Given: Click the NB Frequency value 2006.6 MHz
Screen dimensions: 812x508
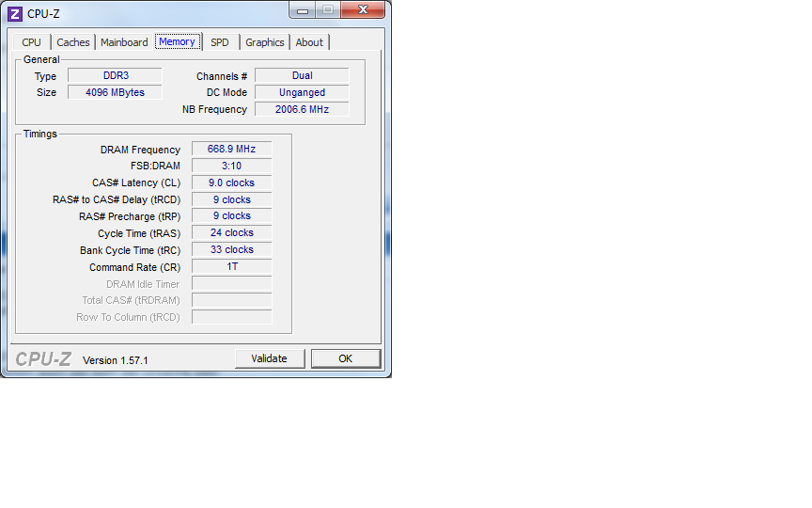Looking at the screenshot, I should (302, 109).
